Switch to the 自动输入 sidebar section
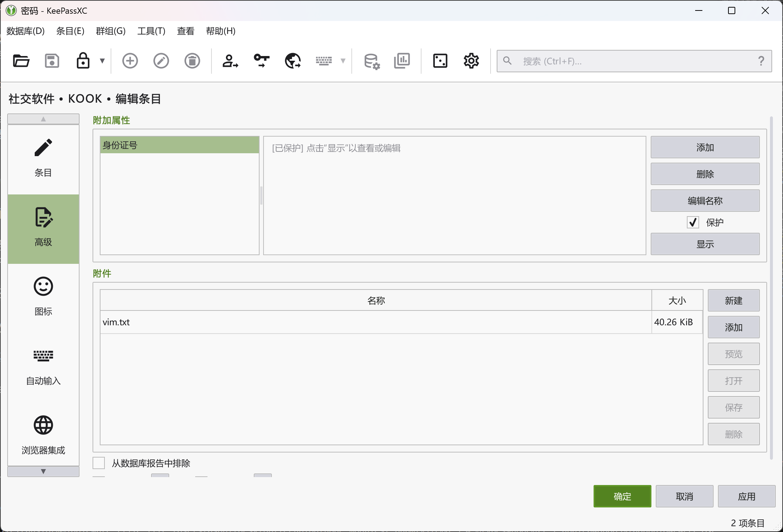This screenshot has width=783, height=532. (x=43, y=368)
